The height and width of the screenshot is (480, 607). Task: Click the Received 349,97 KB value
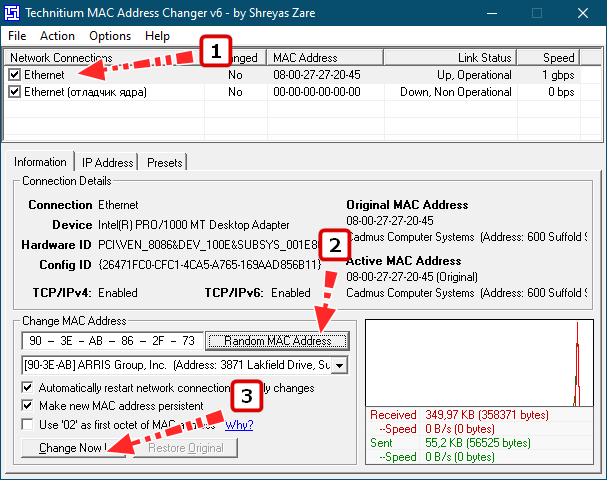[487, 415]
